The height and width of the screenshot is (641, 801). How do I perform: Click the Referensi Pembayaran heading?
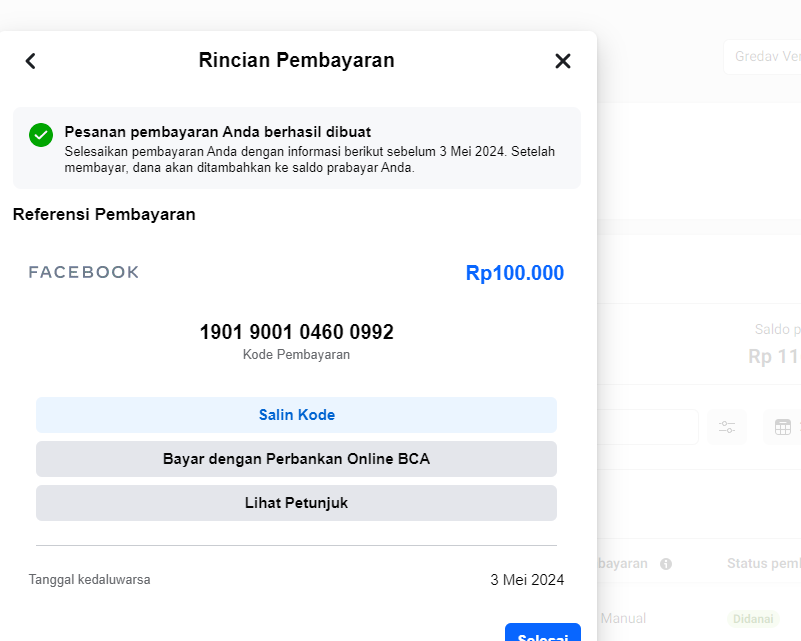pos(104,214)
